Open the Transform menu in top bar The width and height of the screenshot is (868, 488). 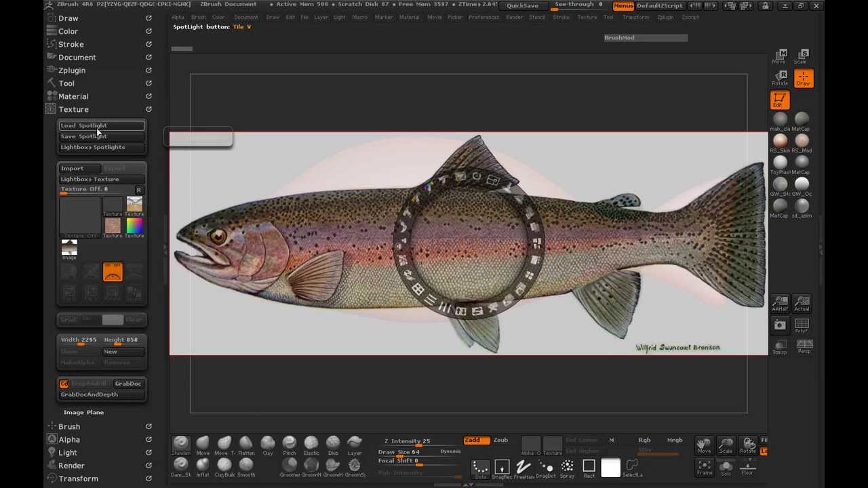coord(635,17)
